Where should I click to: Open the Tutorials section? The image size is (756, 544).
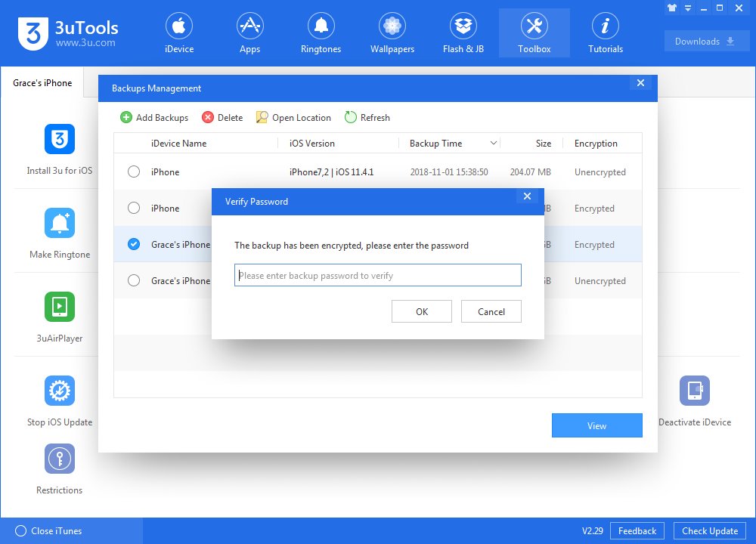click(x=605, y=33)
